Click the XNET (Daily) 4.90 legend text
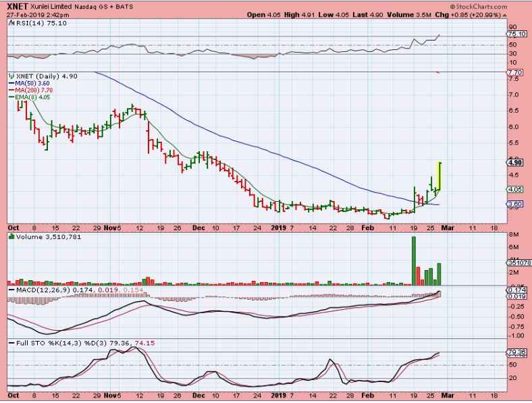Image resolution: width=532 pixels, height=403 pixels. click(47, 76)
